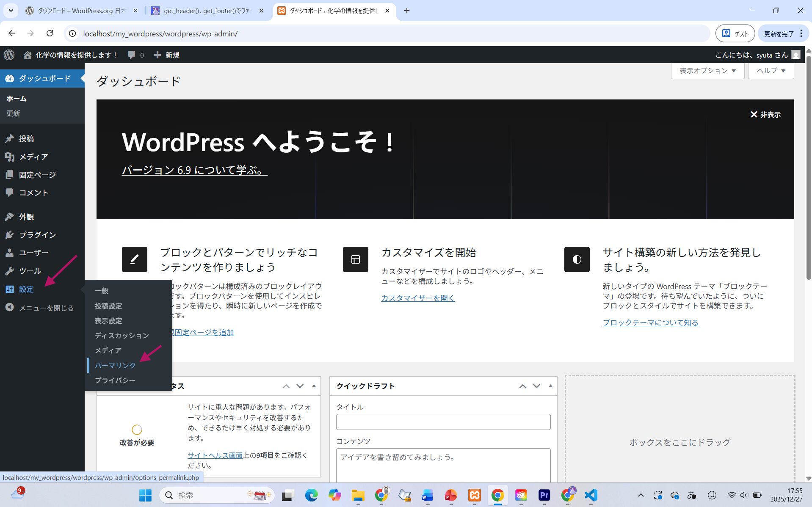812x507 pixels.
Task: Open the browser tab list dropdown arrow
Action: [11, 11]
